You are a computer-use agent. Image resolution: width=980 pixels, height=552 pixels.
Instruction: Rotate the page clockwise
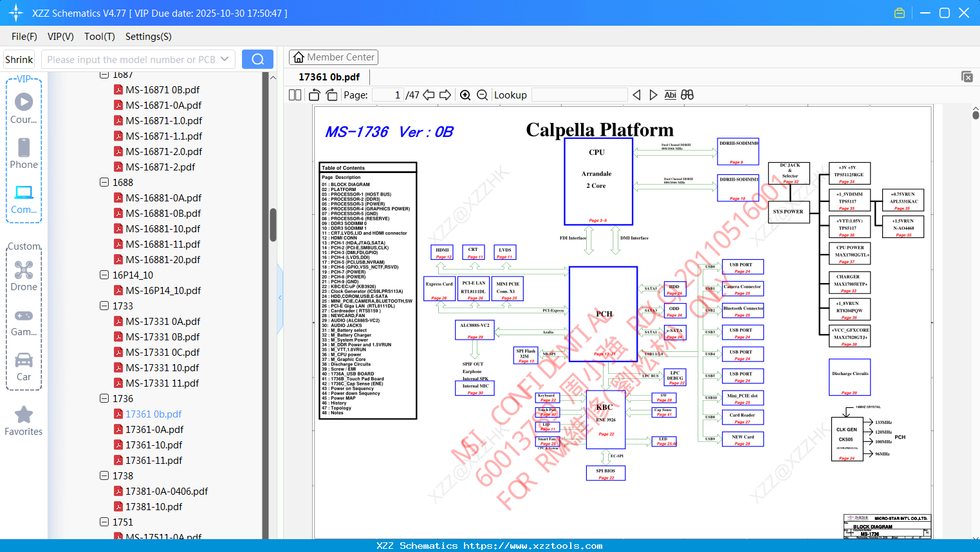click(331, 95)
